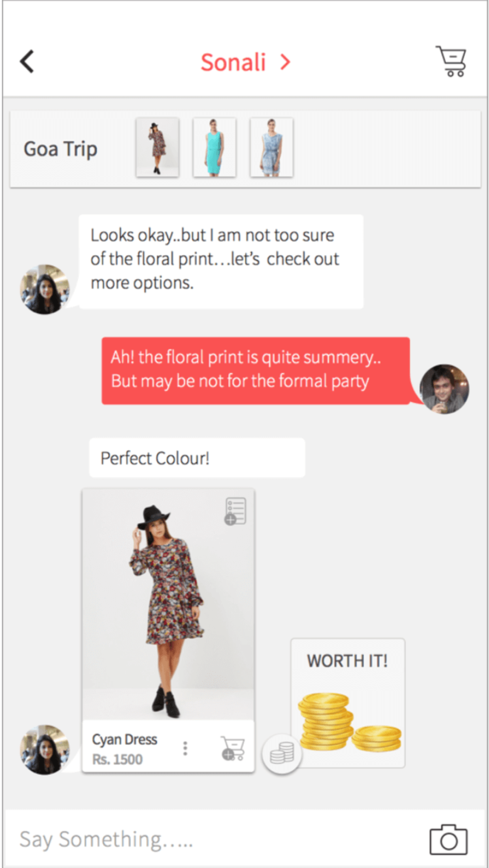This screenshot has height=868, width=489.
Task: Open the camera to send photo
Action: pos(449,840)
